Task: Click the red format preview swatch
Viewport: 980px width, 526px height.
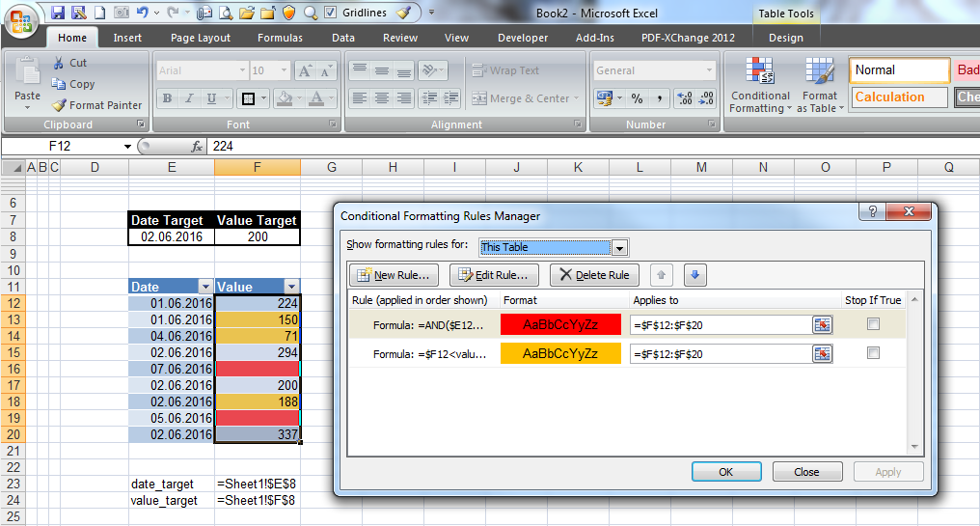Action: click(x=560, y=325)
